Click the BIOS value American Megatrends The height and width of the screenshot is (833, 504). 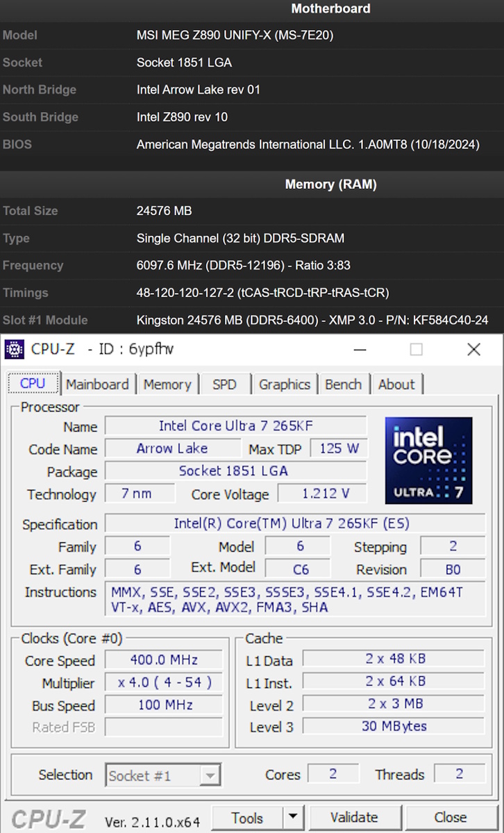[308, 144]
